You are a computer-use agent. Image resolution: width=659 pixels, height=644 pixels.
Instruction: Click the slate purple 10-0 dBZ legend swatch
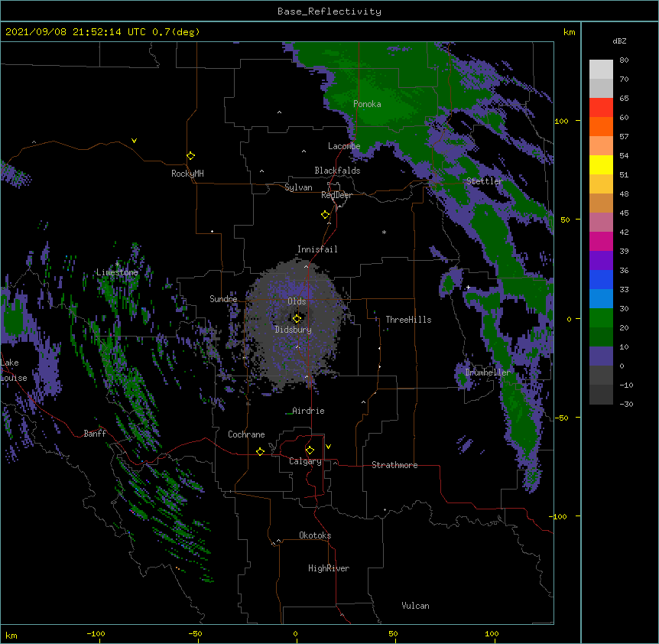[601, 356]
